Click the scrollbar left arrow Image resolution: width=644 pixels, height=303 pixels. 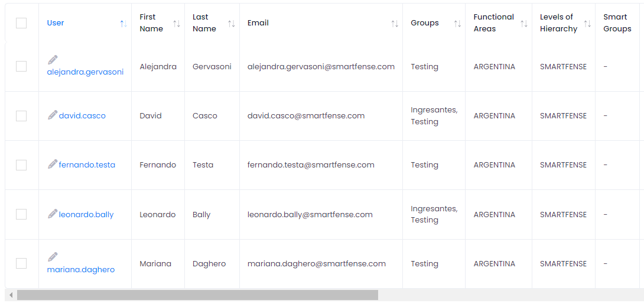11,295
